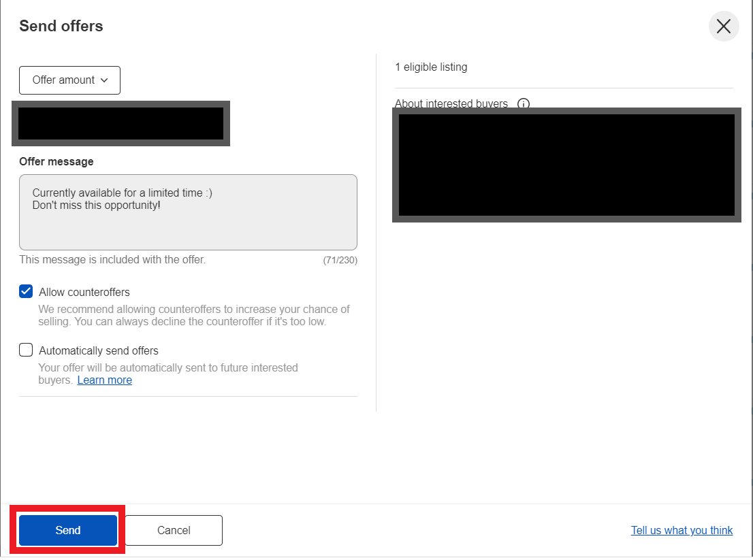The image size is (753, 560).
Task: Click into the Offer message text box
Action: pyautogui.click(x=188, y=212)
